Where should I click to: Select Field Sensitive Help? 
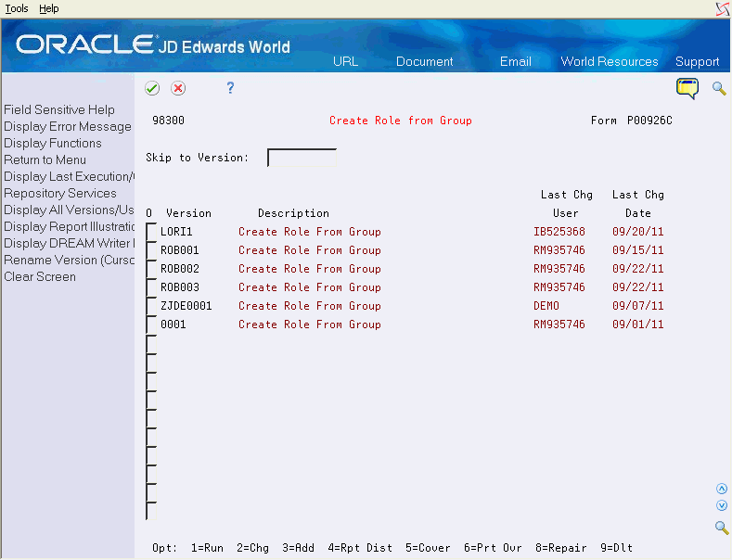coord(59,109)
